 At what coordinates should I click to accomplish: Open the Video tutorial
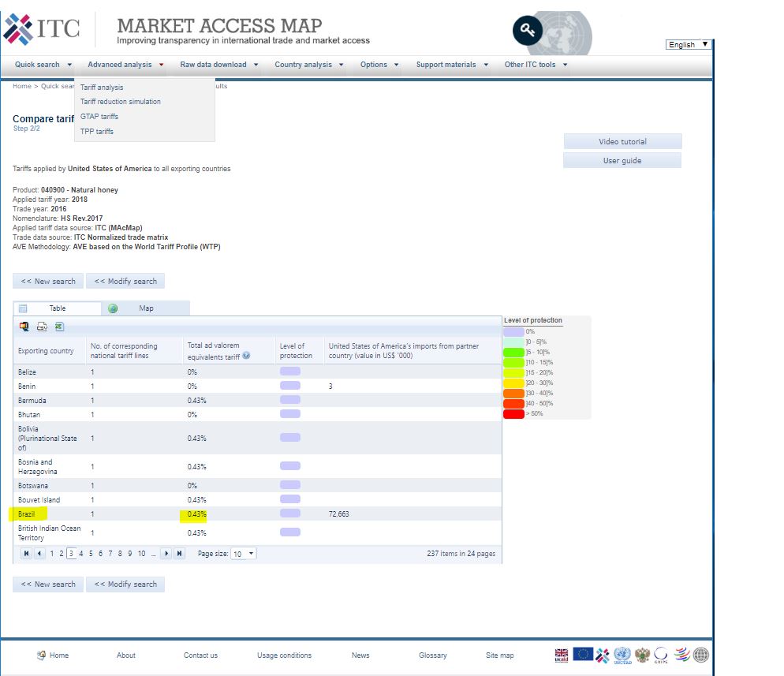[622, 140]
